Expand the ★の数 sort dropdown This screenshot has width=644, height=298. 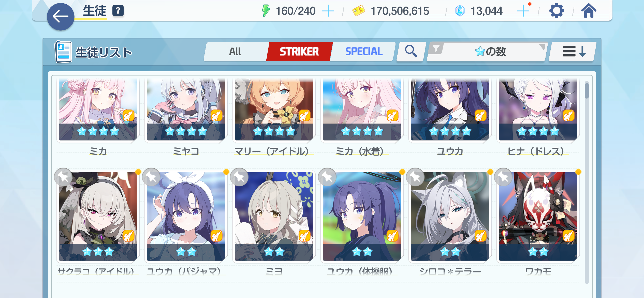pyautogui.click(x=487, y=51)
